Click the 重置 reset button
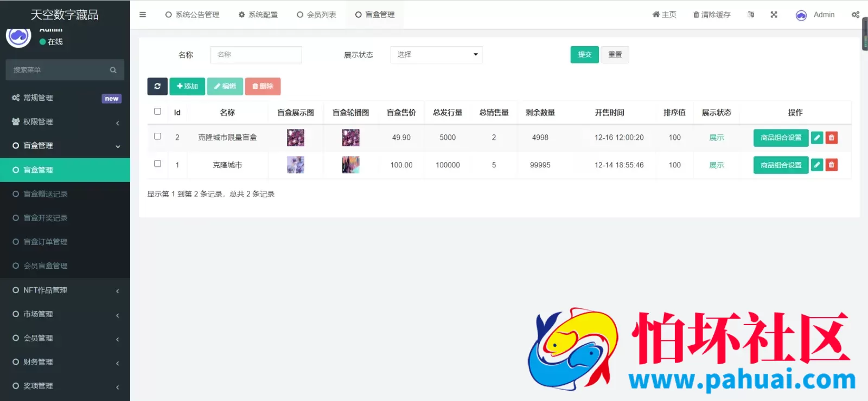The height and width of the screenshot is (401, 868). coord(615,55)
